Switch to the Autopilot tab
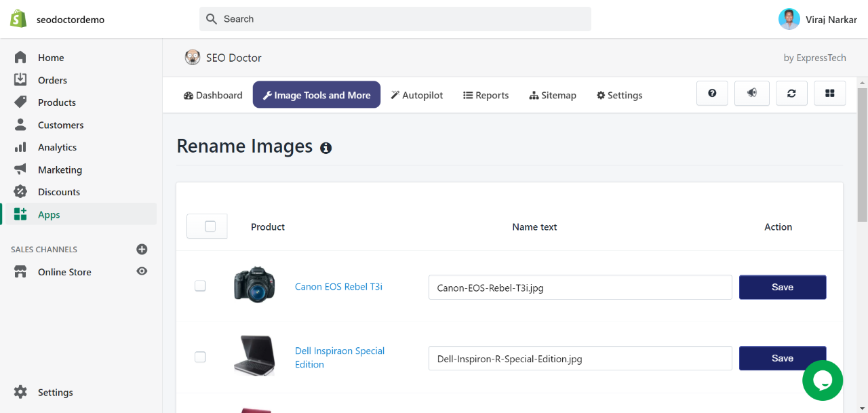Viewport: 868px width, 413px height. 417,95
